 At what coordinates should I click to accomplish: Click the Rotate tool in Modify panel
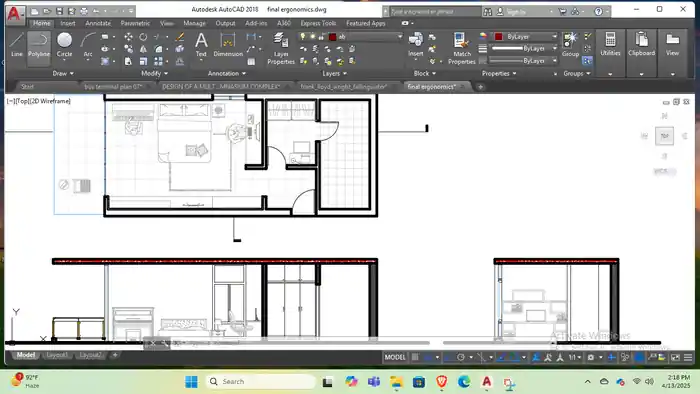143,37
